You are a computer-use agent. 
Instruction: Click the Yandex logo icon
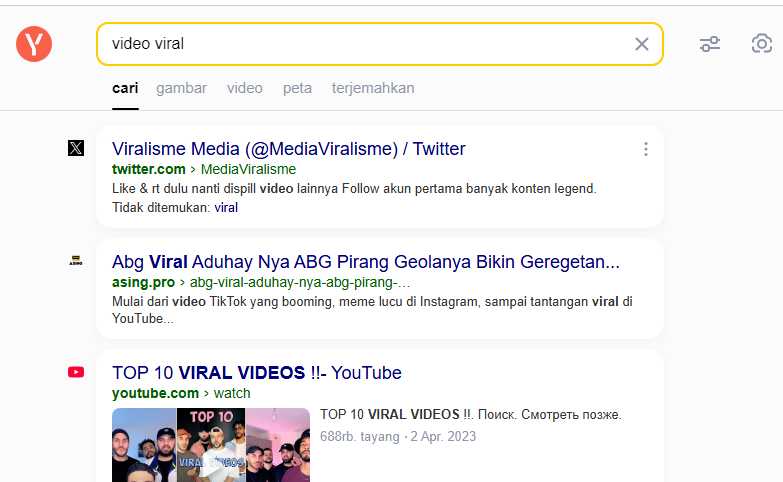(x=34, y=44)
